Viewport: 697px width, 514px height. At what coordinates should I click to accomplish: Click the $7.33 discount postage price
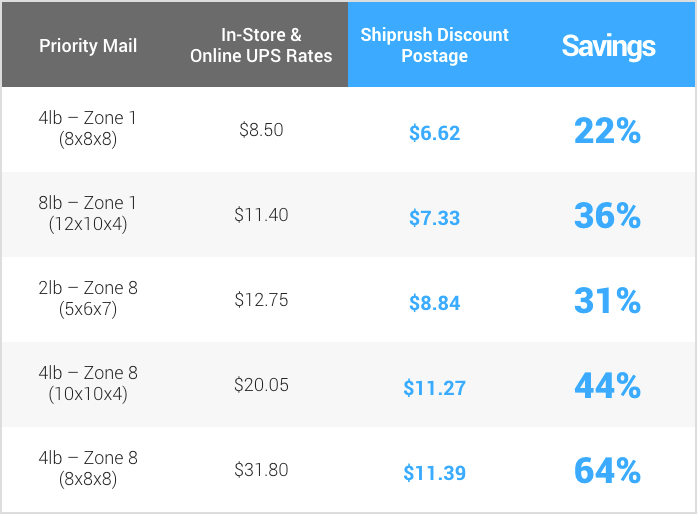434,218
